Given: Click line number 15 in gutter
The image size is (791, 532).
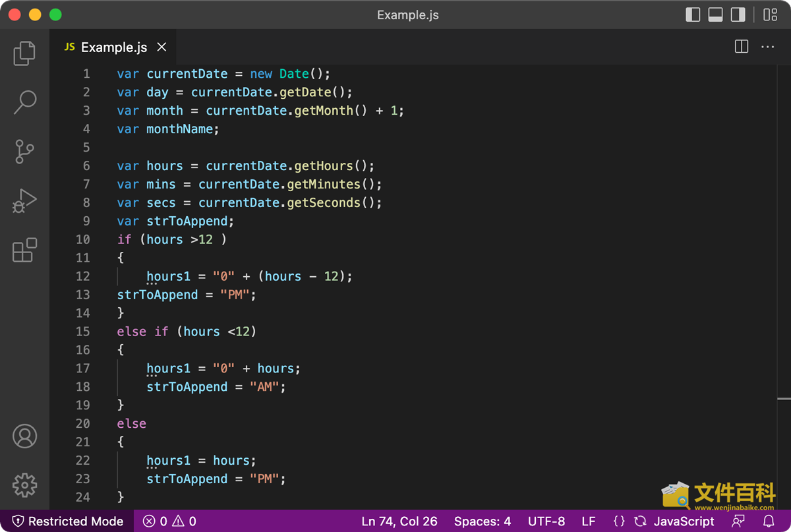Looking at the screenshot, I should [x=82, y=332].
